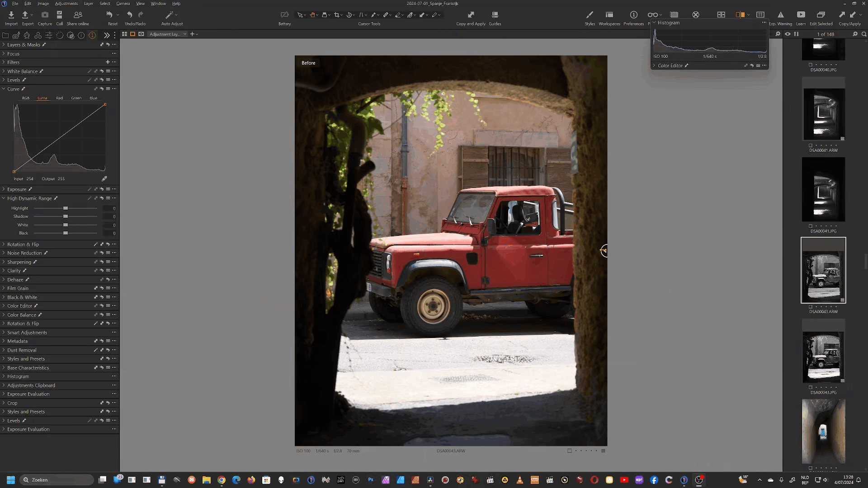Screen dimensions: 868x488
Task: Toggle the Before/After view icon
Action: (x=740, y=15)
